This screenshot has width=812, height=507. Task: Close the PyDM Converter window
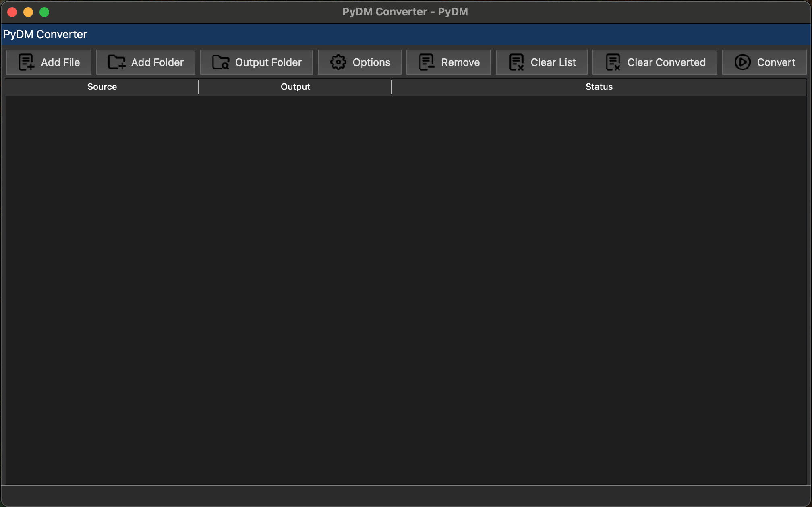pos(12,12)
